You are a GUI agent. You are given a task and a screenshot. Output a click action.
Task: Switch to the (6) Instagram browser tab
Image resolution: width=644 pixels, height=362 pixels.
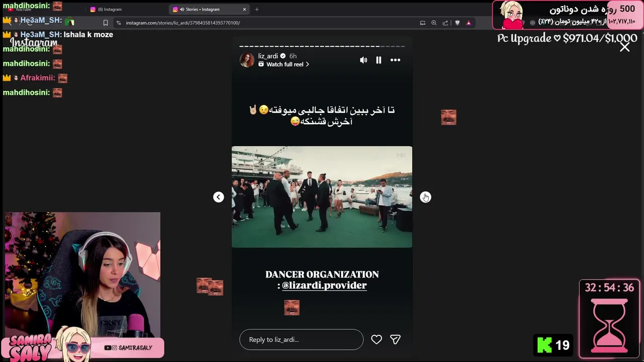[110, 9]
